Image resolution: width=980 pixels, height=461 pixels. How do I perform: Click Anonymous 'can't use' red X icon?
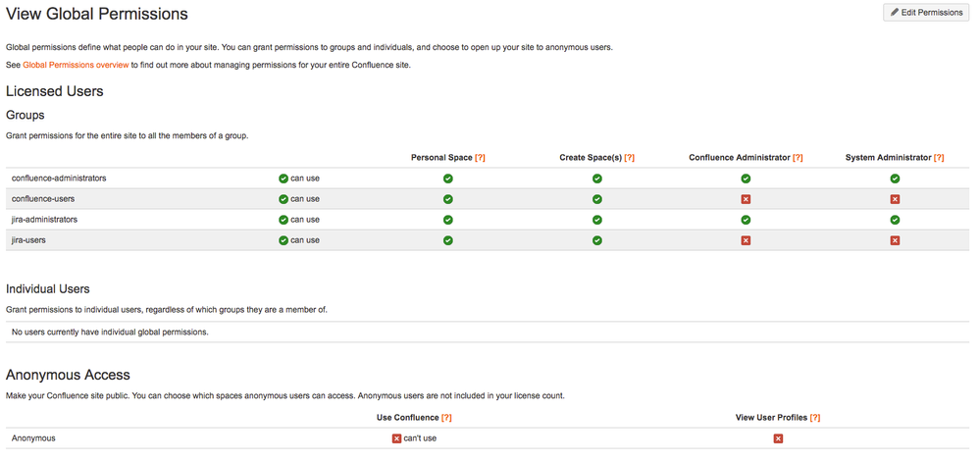point(396,438)
